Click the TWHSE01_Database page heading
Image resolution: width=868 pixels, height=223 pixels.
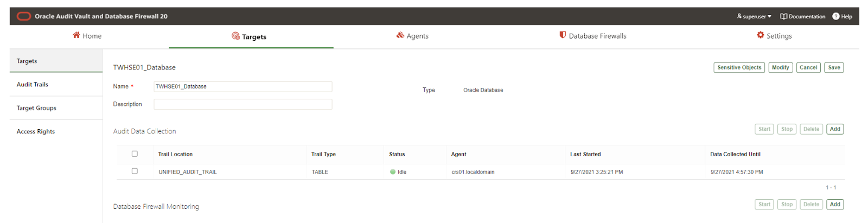click(x=144, y=67)
